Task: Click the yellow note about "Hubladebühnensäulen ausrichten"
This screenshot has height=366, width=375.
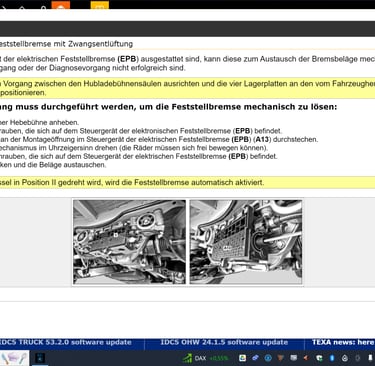Action: point(187,88)
